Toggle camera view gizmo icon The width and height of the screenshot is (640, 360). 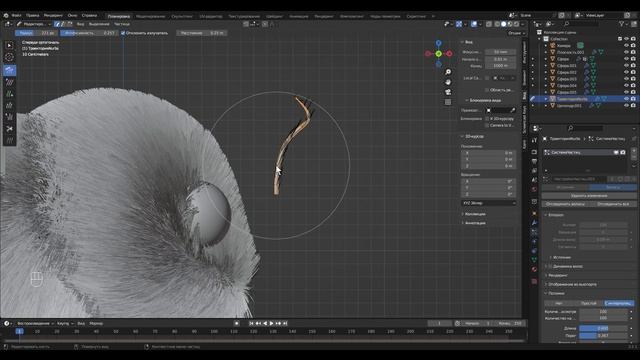pyautogui.click(x=448, y=92)
